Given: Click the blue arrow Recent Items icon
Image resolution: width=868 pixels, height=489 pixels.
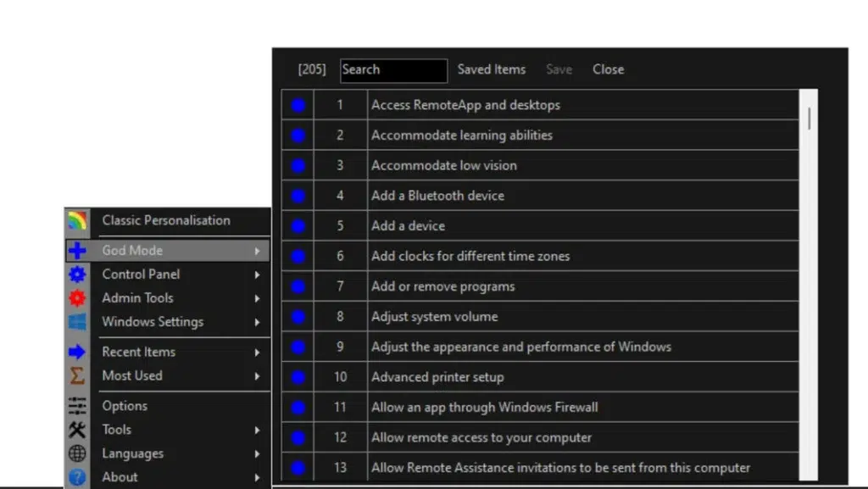Looking at the screenshot, I should coord(77,352).
